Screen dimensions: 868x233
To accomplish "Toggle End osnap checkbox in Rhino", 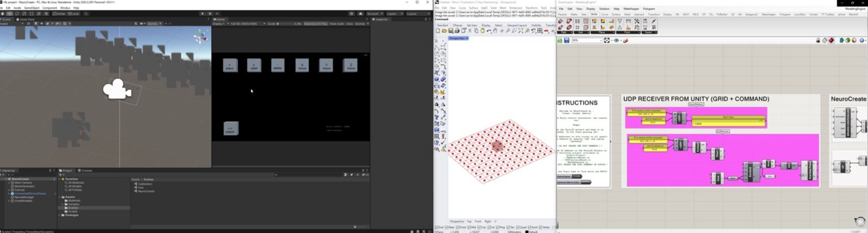I will [x=437, y=227].
